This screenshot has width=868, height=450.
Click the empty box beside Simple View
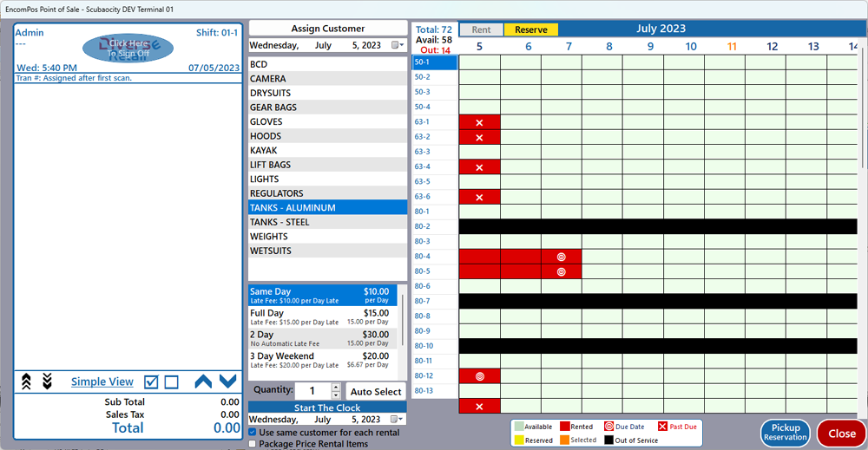tap(172, 382)
